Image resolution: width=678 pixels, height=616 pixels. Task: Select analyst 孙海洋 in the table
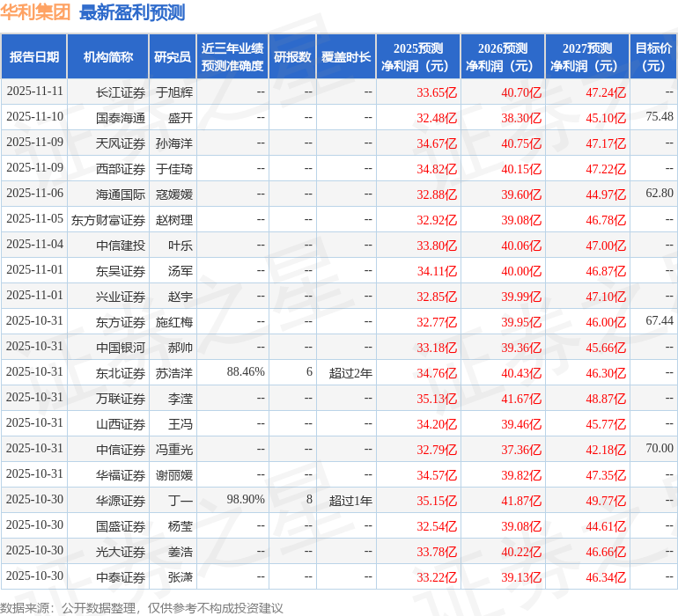[x=174, y=143]
